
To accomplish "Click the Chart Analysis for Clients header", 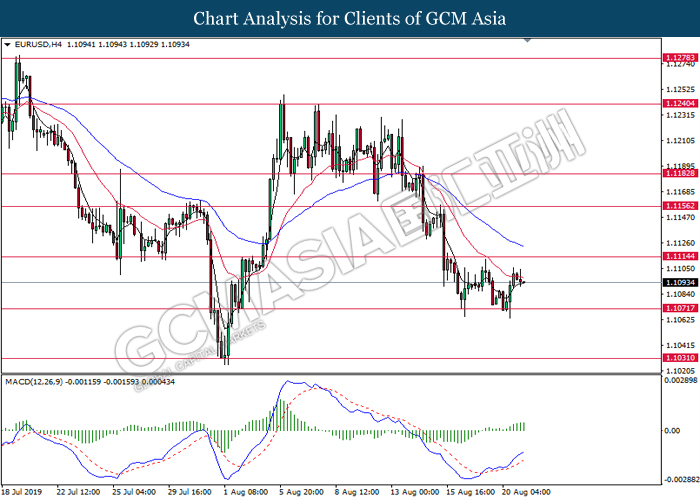I will [350, 19].
